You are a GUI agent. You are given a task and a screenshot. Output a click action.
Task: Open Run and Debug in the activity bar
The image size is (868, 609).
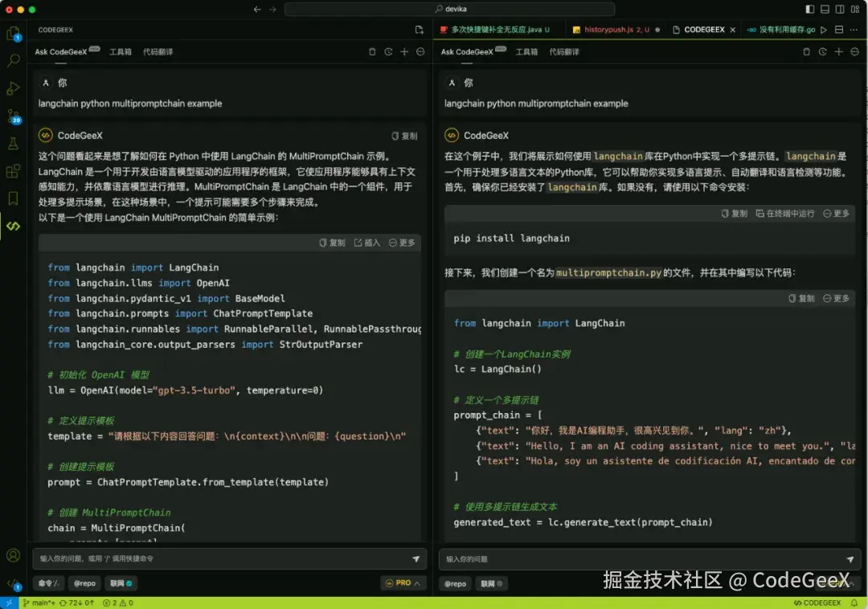[14, 88]
